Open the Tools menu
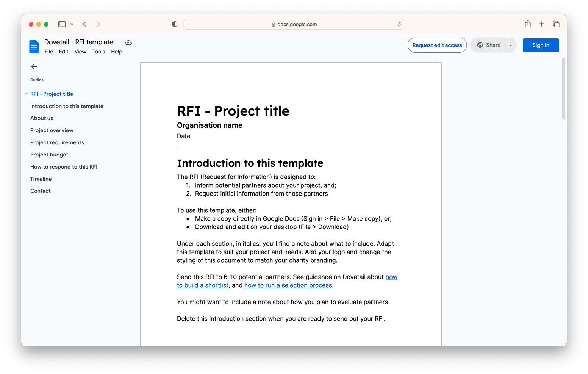 tap(99, 52)
